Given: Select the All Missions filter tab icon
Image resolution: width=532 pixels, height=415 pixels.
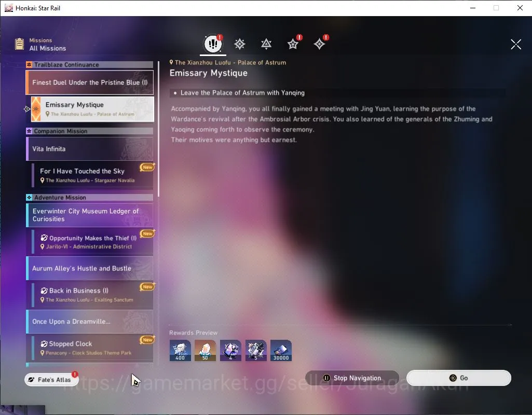Looking at the screenshot, I should [213, 44].
